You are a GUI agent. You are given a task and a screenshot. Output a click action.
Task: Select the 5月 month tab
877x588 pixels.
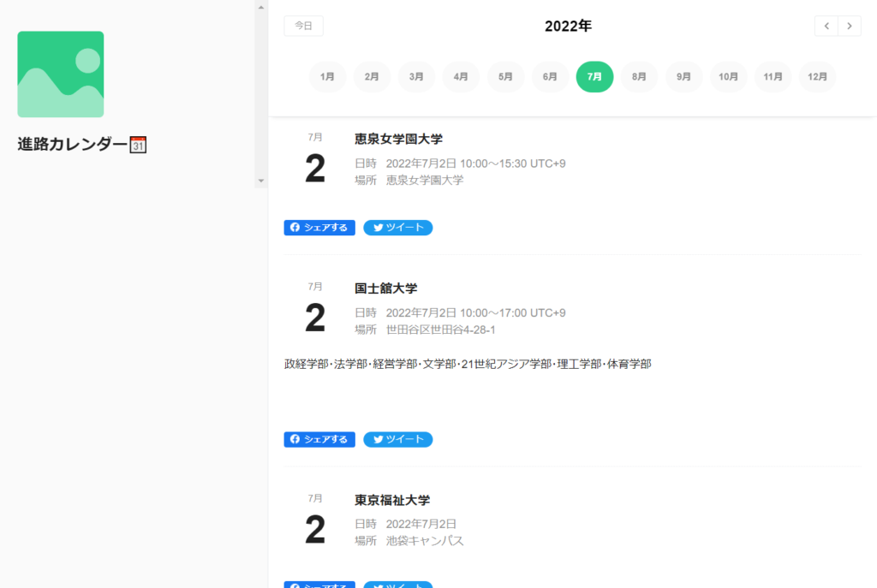click(x=505, y=76)
